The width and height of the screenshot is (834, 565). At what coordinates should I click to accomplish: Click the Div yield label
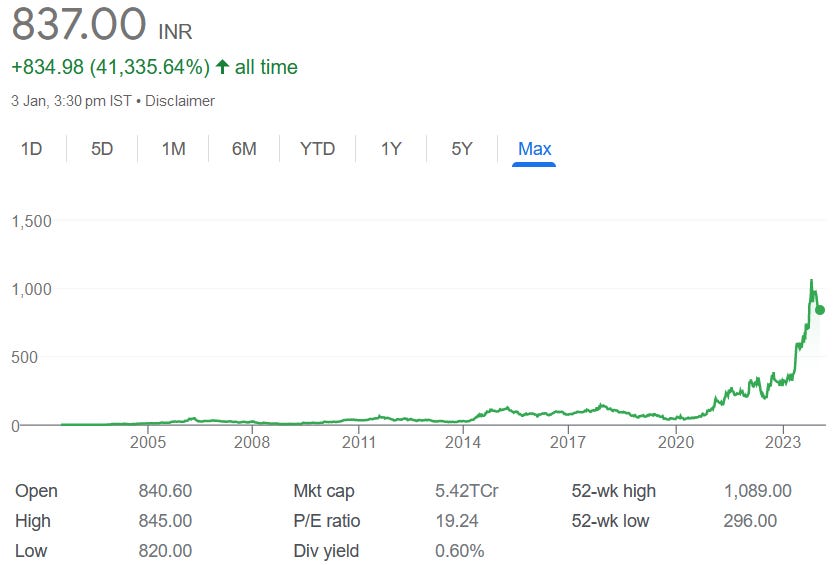pyautogui.click(x=326, y=551)
